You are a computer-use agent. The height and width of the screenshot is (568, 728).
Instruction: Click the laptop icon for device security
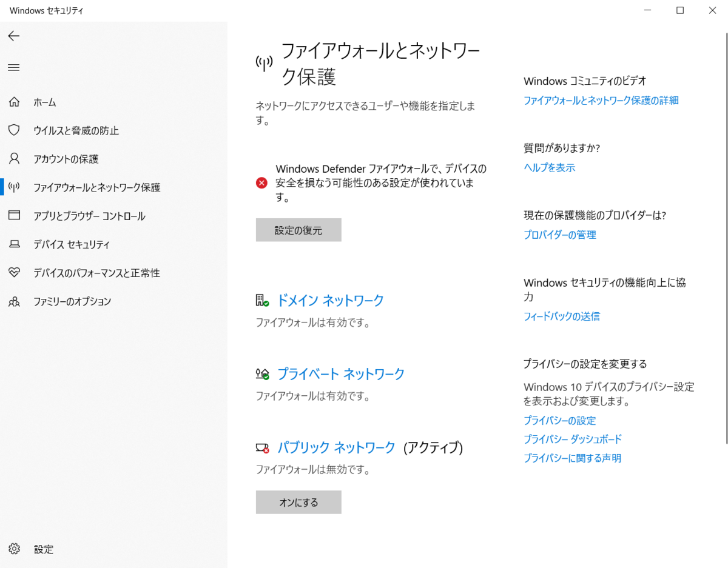pos(14,244)
